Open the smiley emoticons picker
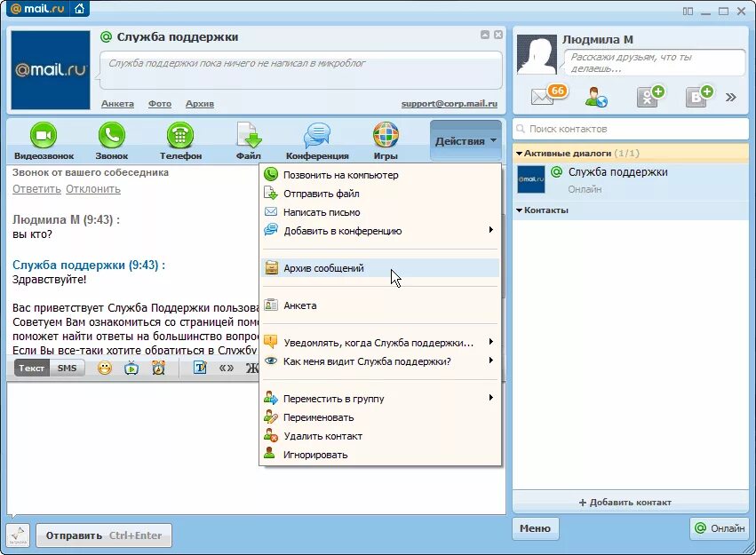 [105, 368]
